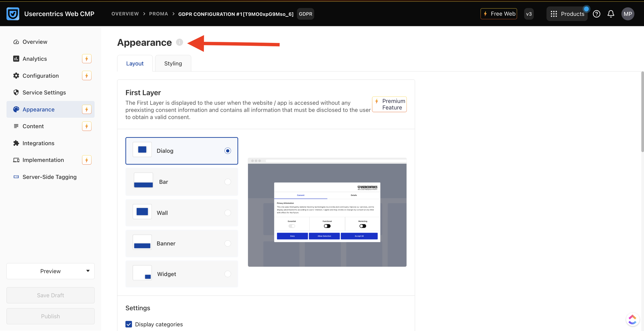Toggle the Functional switch in preview
The height and width of the screenshot is (331, 644).
coord(327,226)
